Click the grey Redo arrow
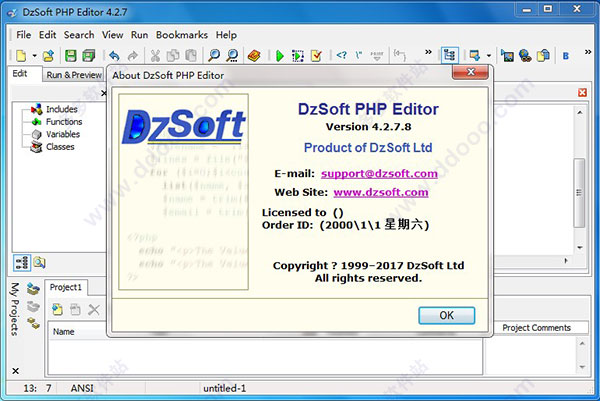This screenshot has width=600, height=401. (x=132, y=56)
